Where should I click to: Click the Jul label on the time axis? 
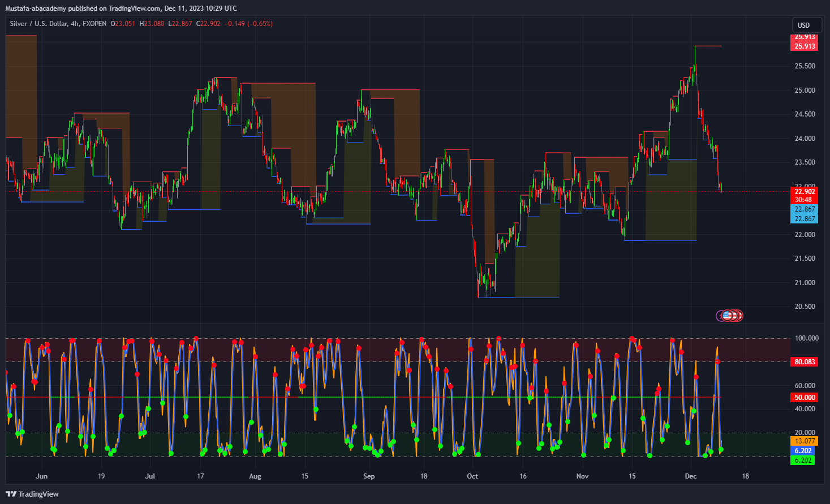click(150, 476)
